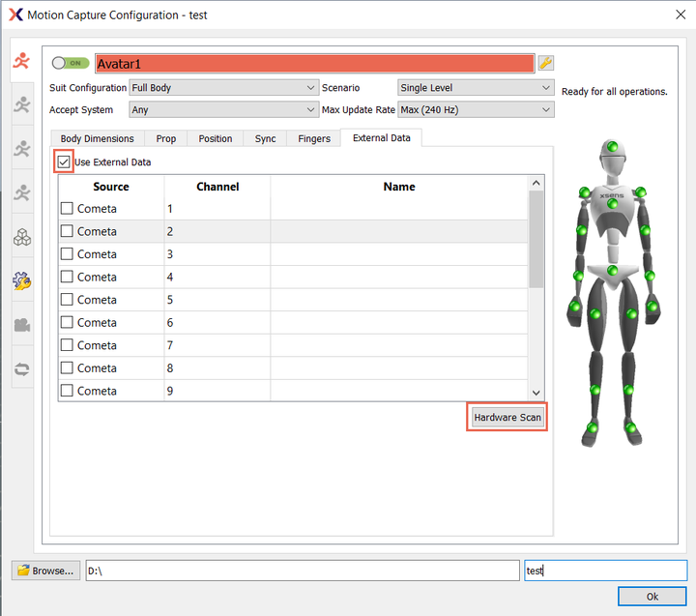The height and width of the screenshot is (616, 696).
Task: Open Max Update Rate dropdown
Action: pos(476,109)
